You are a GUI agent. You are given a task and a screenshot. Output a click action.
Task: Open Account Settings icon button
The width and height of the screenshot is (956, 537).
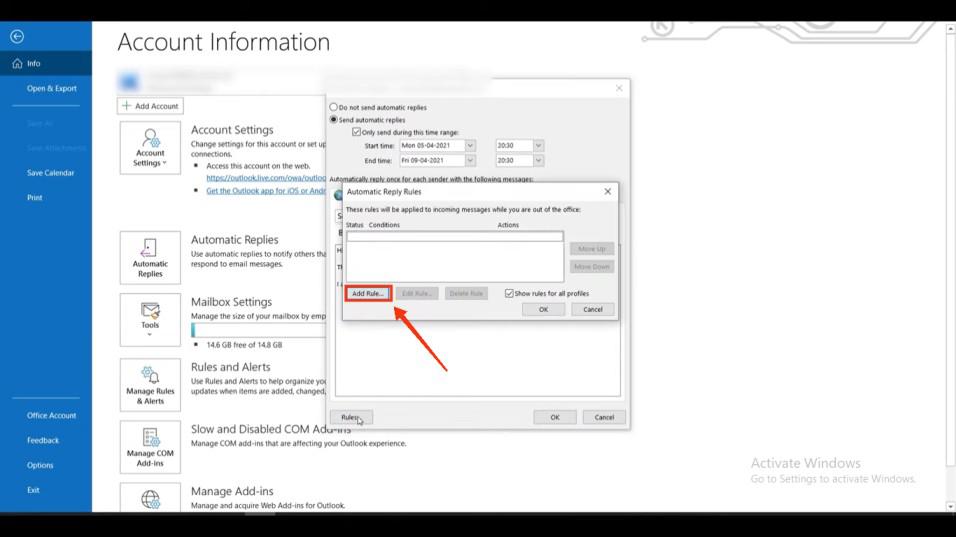click(x=150, y=148)
